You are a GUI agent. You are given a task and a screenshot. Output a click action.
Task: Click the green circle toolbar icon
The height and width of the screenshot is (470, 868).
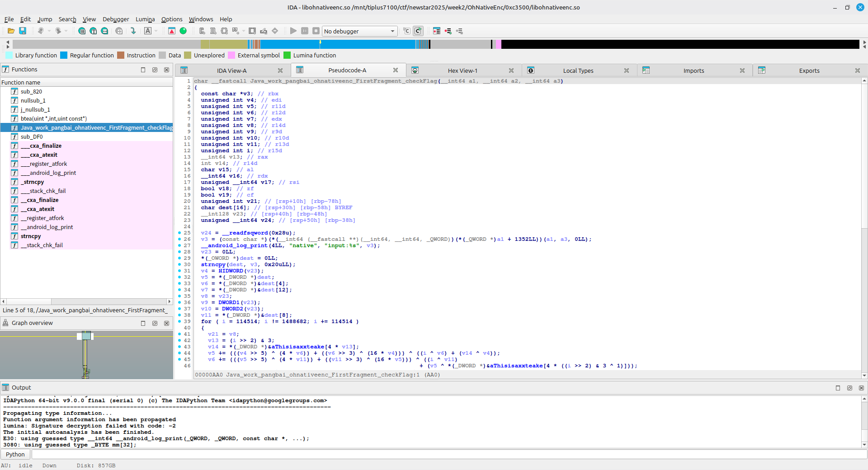click(183, 31)
